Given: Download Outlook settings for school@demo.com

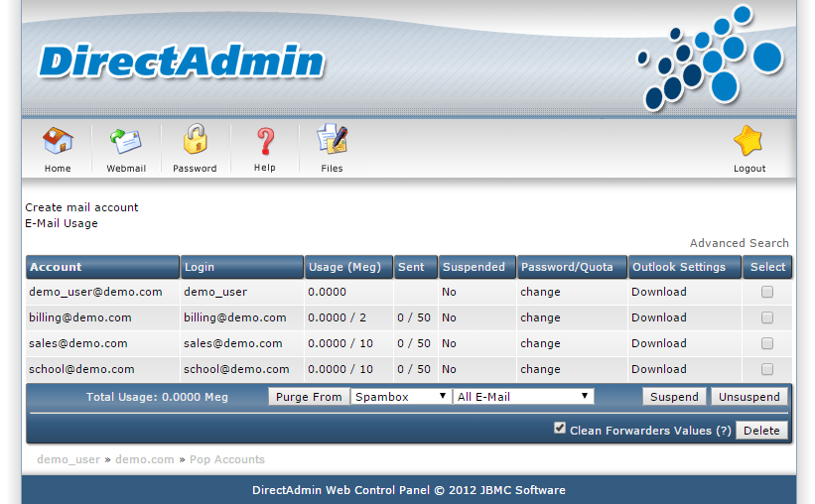Looking at the screenshot, I should coord(659,369).
